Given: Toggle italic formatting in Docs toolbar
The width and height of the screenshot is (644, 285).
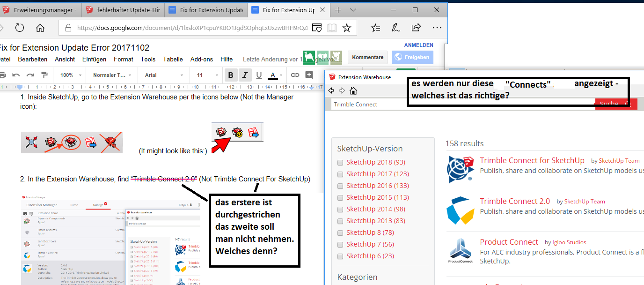Looking at the screenshot, I should coord(245,75).
